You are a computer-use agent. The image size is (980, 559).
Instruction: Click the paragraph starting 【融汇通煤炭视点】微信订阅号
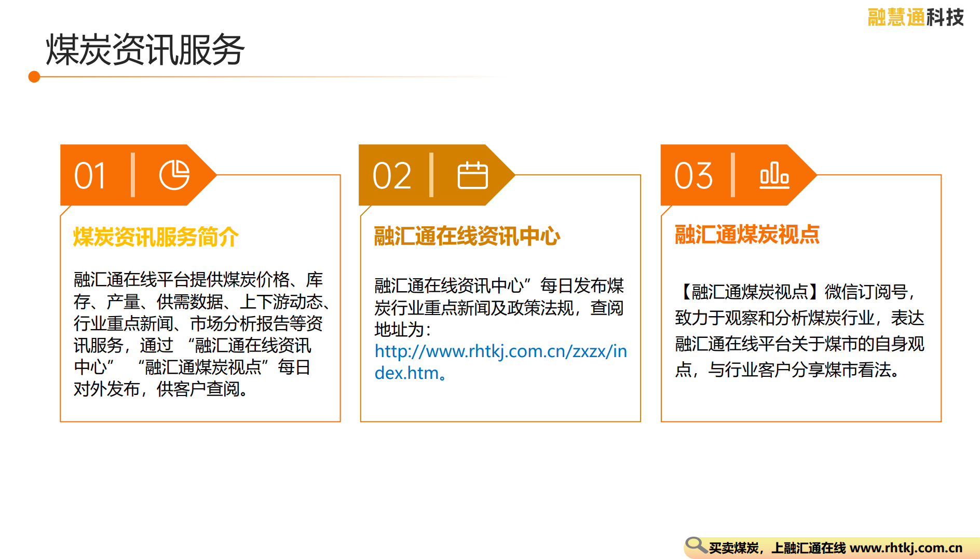799,331
